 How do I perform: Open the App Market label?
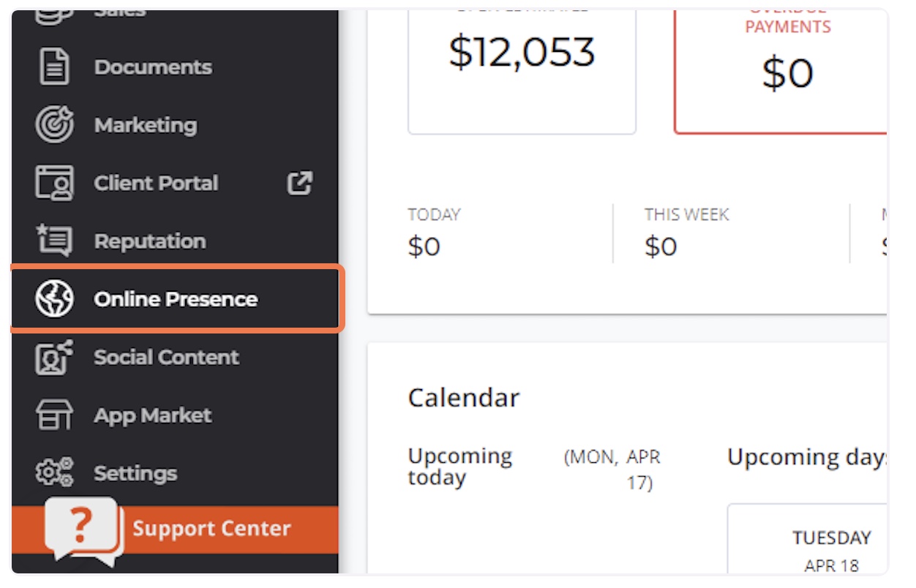pos(152,415)
